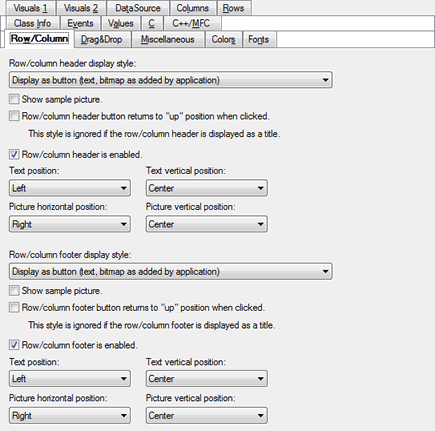Open header Text position dropdown

[x=70, y=188]
